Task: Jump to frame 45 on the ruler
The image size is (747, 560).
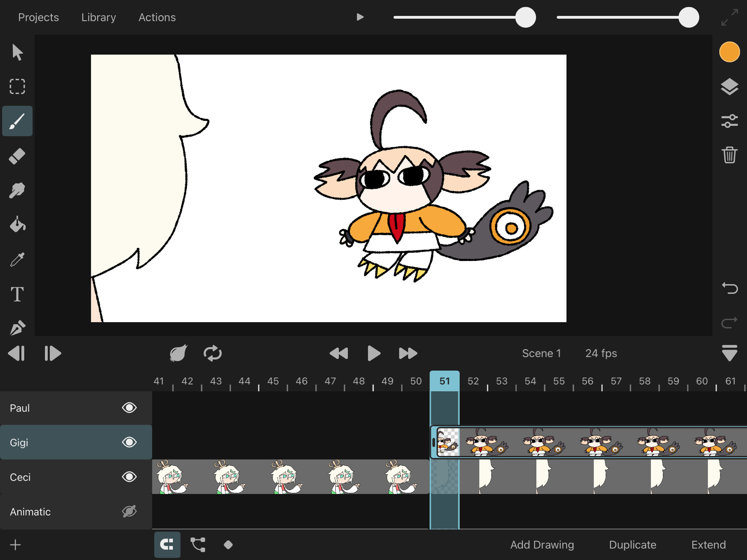Action: (x=273, y=381)
